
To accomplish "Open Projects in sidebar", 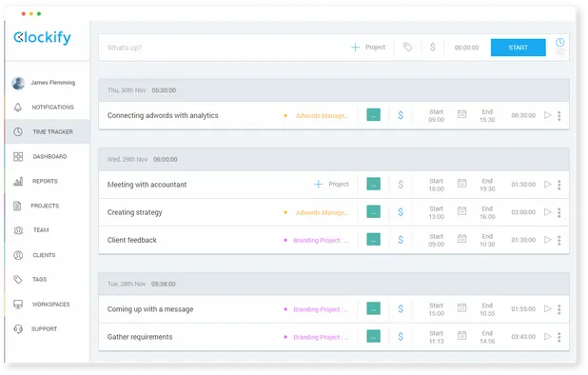I will tap(48, 206).
